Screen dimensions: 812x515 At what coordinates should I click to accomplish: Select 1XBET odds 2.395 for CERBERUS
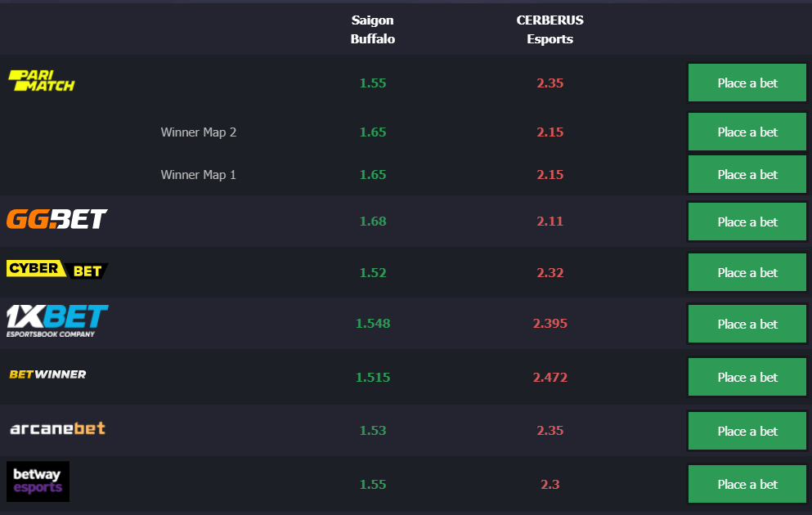point(550,324)
